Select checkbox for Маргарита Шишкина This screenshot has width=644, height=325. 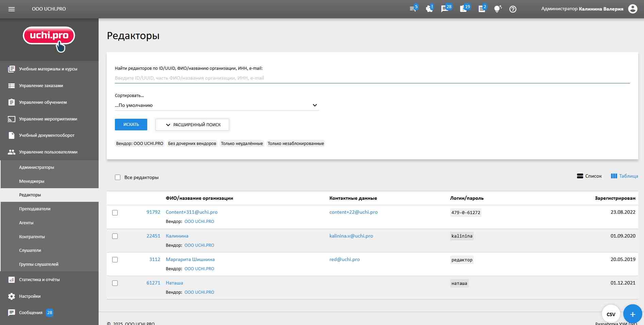(x=115, y=260)
